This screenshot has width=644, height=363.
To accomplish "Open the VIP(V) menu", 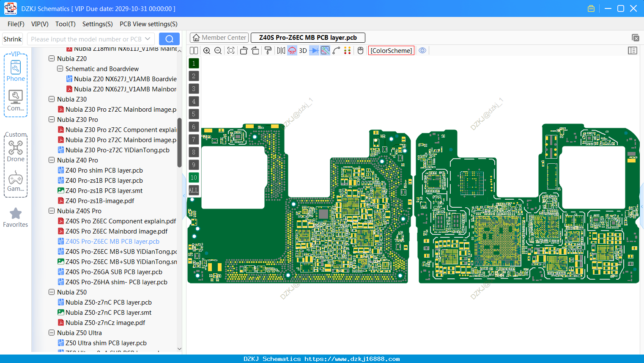I will (40, 24).
